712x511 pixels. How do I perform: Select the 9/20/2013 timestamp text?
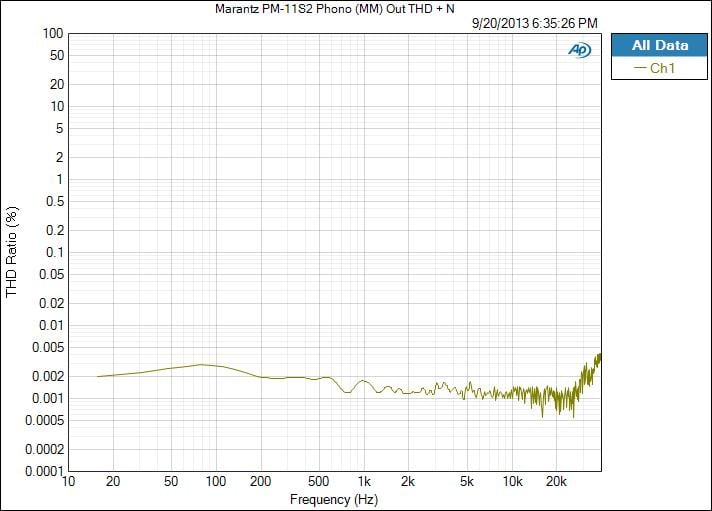point(535,22)
